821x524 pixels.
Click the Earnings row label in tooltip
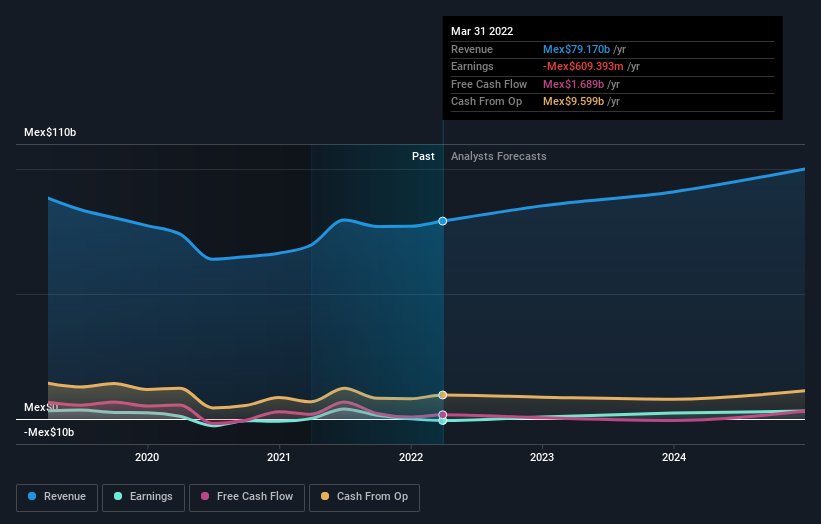point(472,66)
